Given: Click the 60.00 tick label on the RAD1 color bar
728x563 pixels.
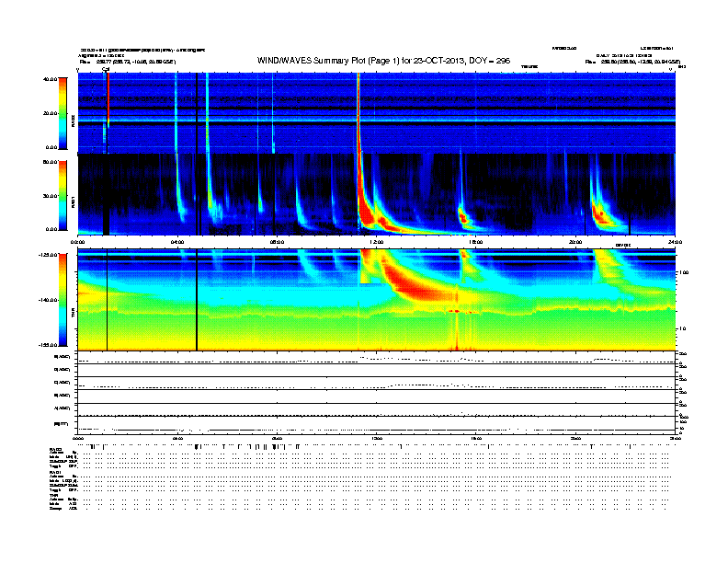Looking at the screenshot, I should 50,162.
